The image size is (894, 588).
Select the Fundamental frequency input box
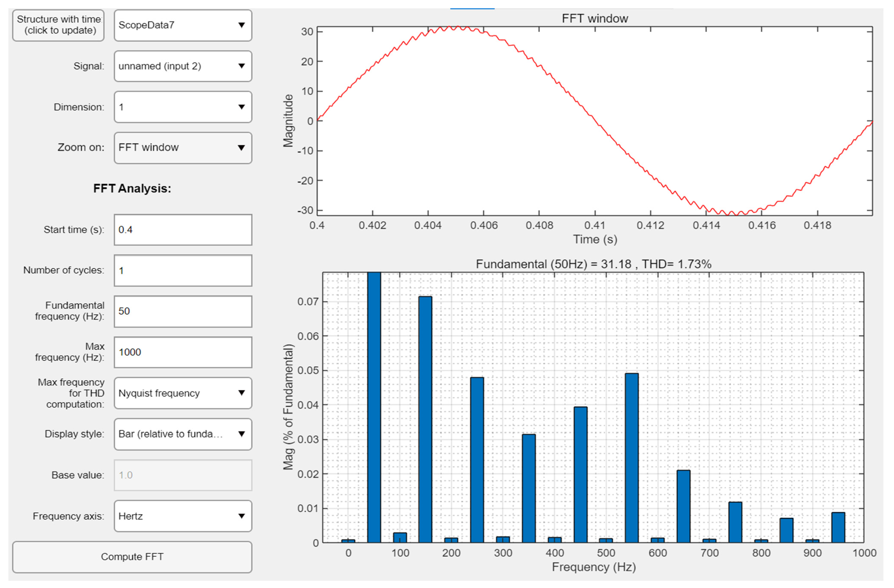182,311
